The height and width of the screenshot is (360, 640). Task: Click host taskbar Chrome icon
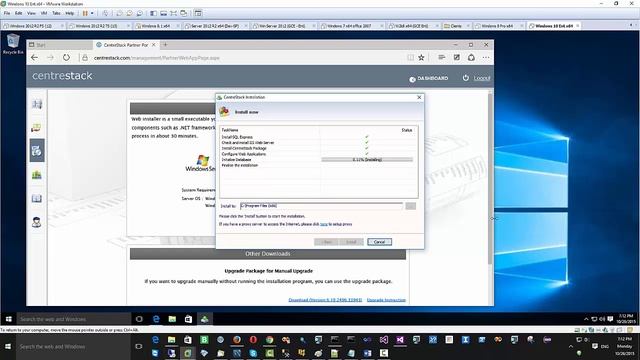click(x=269, y=340)
